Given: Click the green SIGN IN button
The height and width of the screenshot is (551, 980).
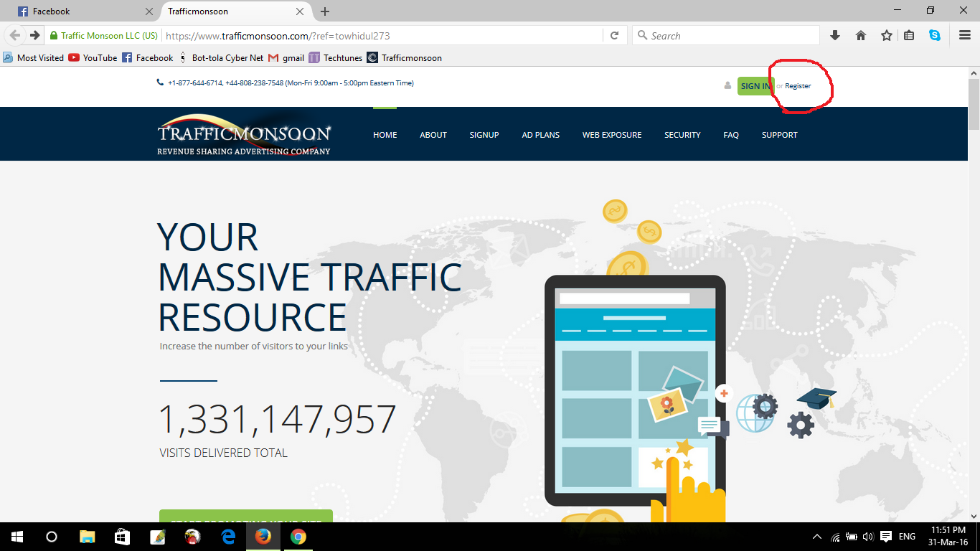Looking at the screenshot, I should [x=755, y=86].
